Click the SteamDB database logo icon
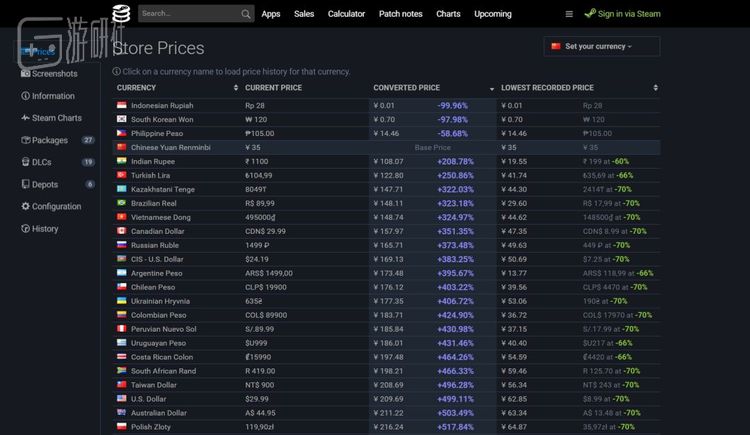750x435 pixels. [121, 14]
